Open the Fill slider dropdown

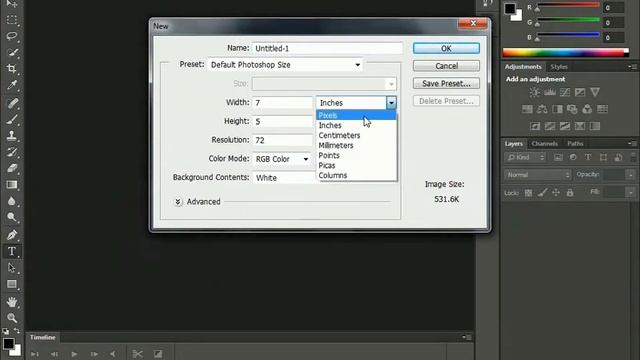pyautogui.click(x=631, y=192)
